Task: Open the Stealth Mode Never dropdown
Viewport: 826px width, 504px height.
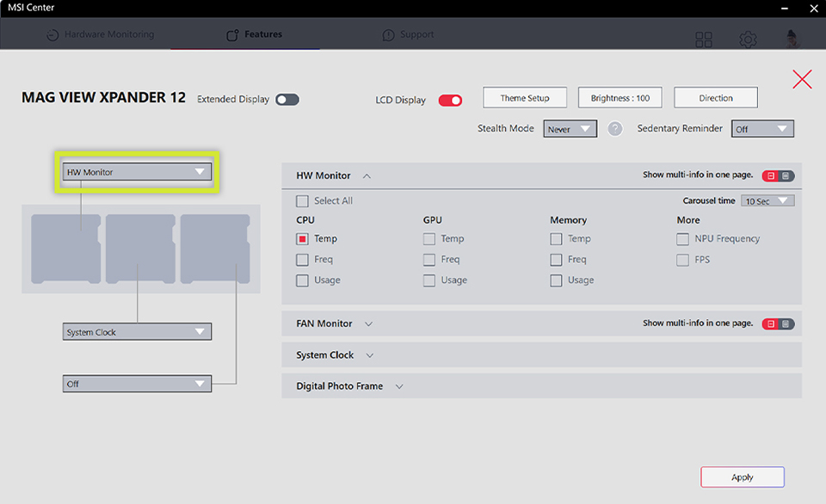Action: point(570,129)
